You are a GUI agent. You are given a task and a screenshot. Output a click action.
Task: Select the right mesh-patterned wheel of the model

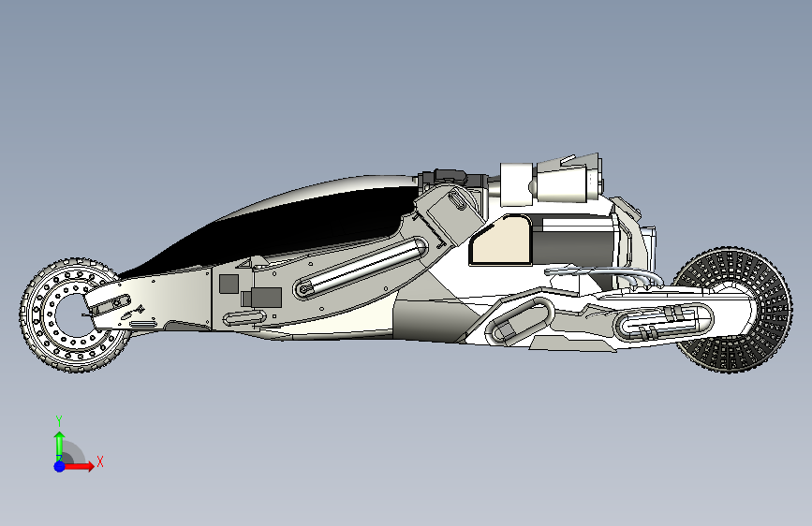coord(734,310)
